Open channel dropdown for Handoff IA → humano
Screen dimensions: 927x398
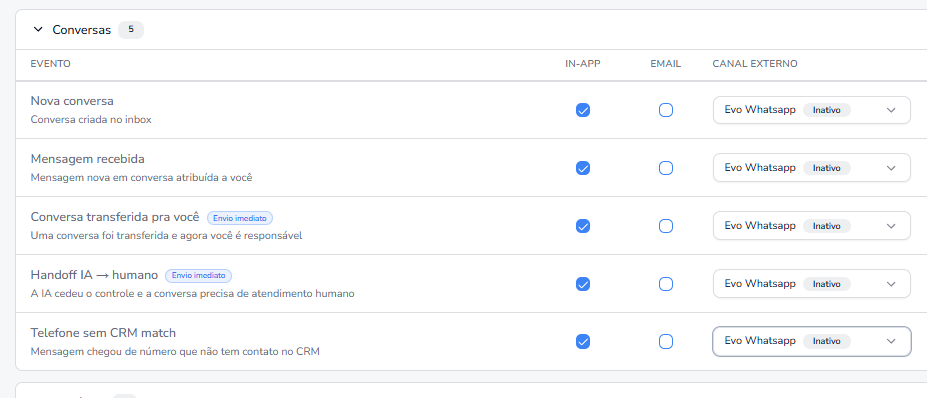click(812, 284)
